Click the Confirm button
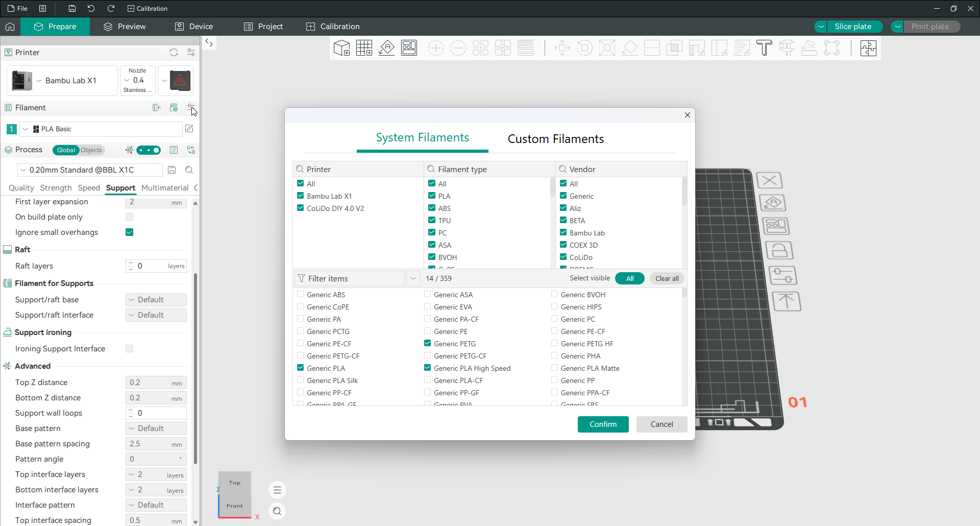This screenshot has height=526, width=980. point(603,424)
